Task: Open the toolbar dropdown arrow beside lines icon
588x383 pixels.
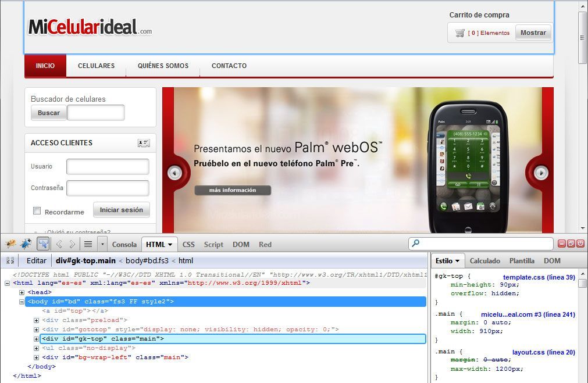Action: click(102, 244)
